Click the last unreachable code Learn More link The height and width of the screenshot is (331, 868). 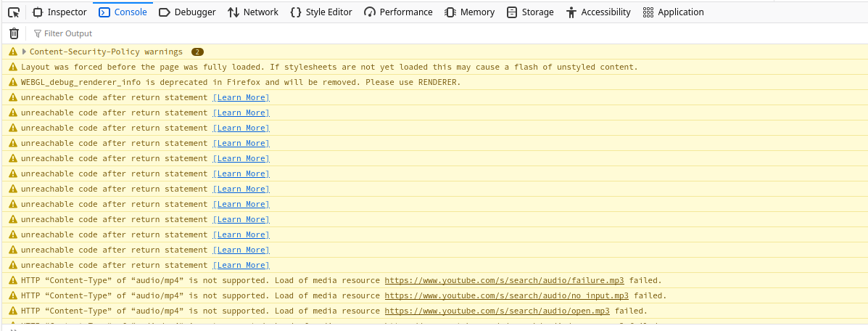click(241, 265)
